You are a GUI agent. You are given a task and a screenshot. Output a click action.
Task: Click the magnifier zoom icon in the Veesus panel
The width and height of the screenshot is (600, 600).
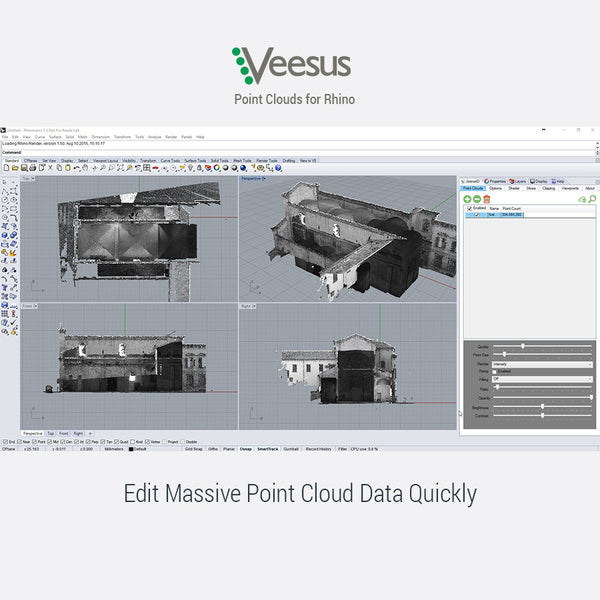coord(592,200)
